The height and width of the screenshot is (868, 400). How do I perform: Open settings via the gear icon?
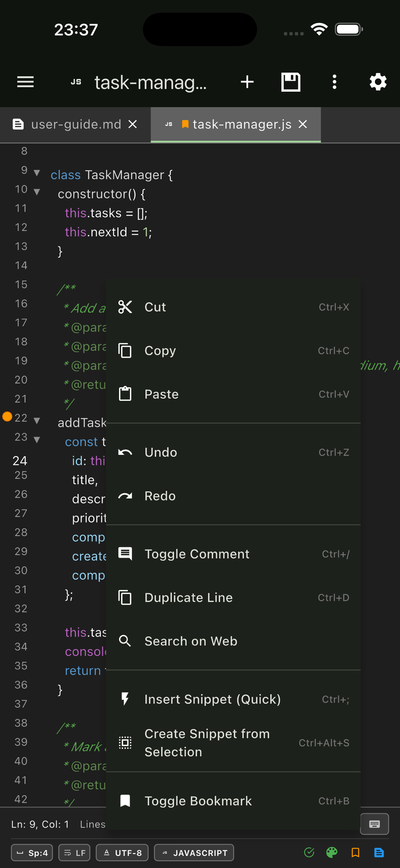click(x=378, y=82)
